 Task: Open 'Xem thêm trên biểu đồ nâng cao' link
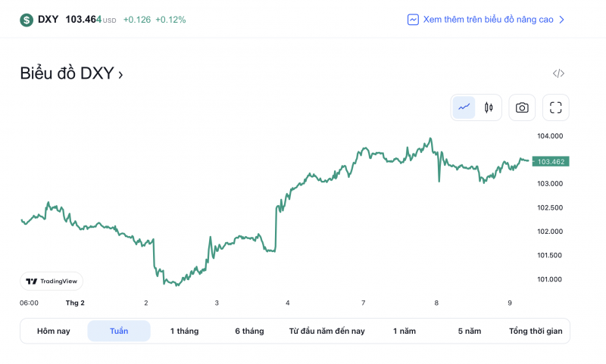tap(488, 20)
